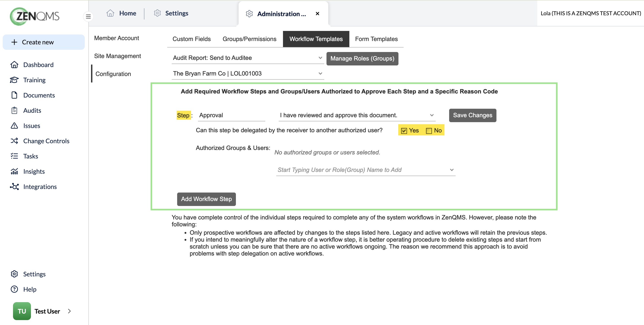Image resolution: width=644 pixels, height=325 pixels.
Task: Open the Insights chart icon
Action: [x=14, y=171]
